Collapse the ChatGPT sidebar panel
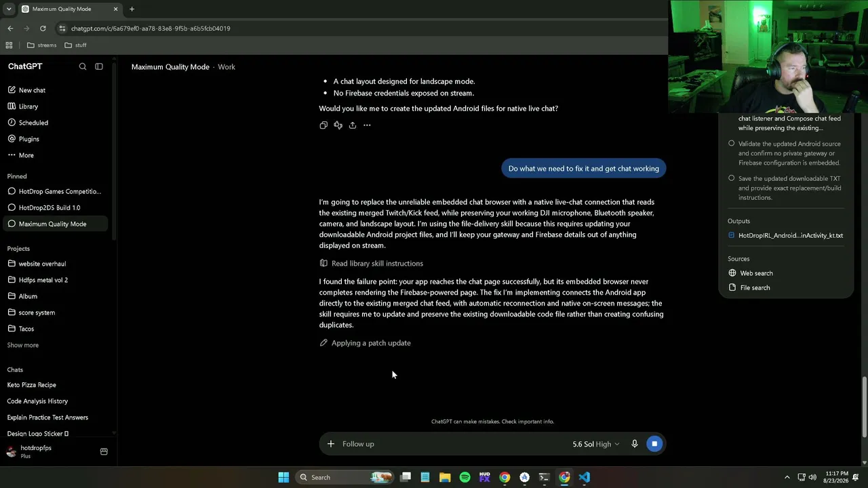Viewport: 868px width, 488px height. [x=99, y=66]
